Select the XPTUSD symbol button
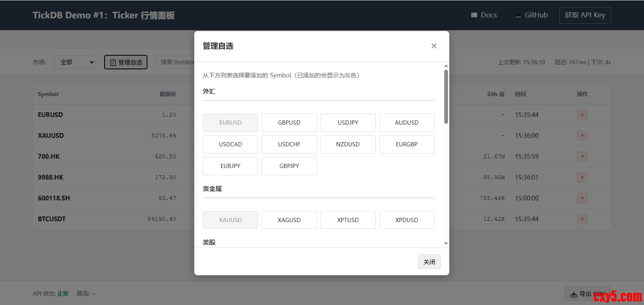Viewport: 644px width, 305px height. tap(348, 220)
